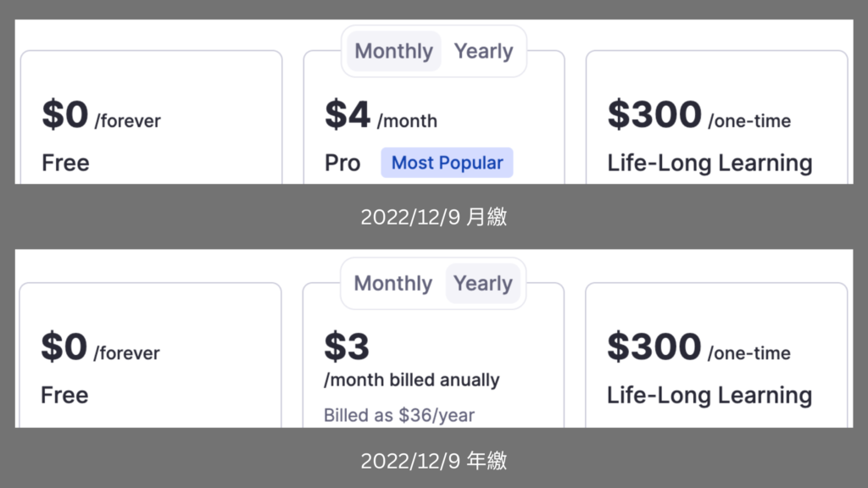The image size is (868, 488).
Task: Click the $0 /forever price label
Action: pos(100,119)
